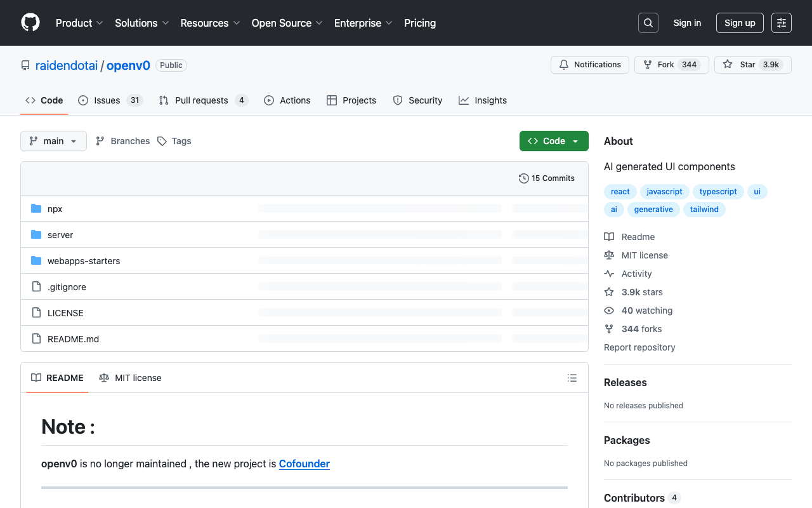
Task: Open the server folder
Action: (x=60, y=235)
